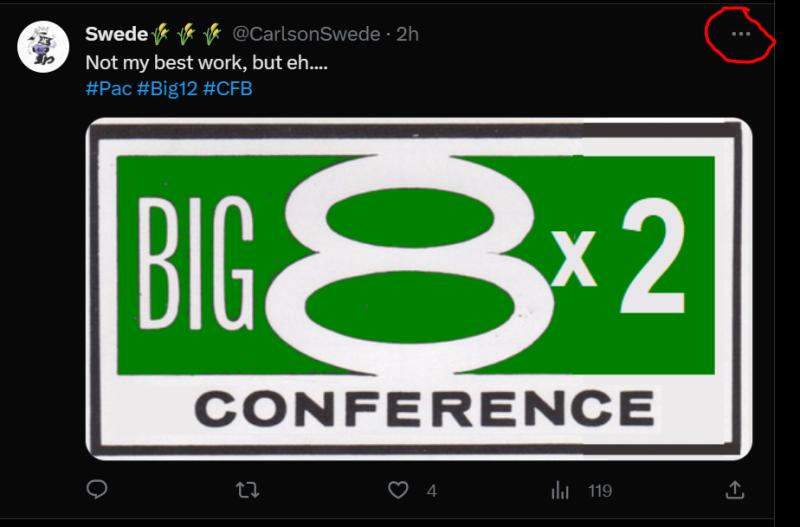Image resolution: width=800 pixels, height=527 pixels.
Task: Click the CONFERENCE text in the logo image
Action: point(424,409)
